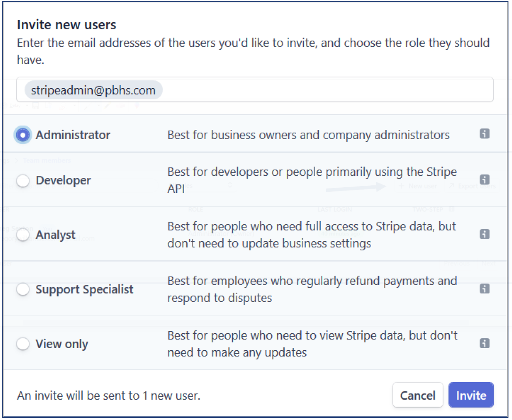
Task: Choose the View only role label
Action: [x=62, y=344]
